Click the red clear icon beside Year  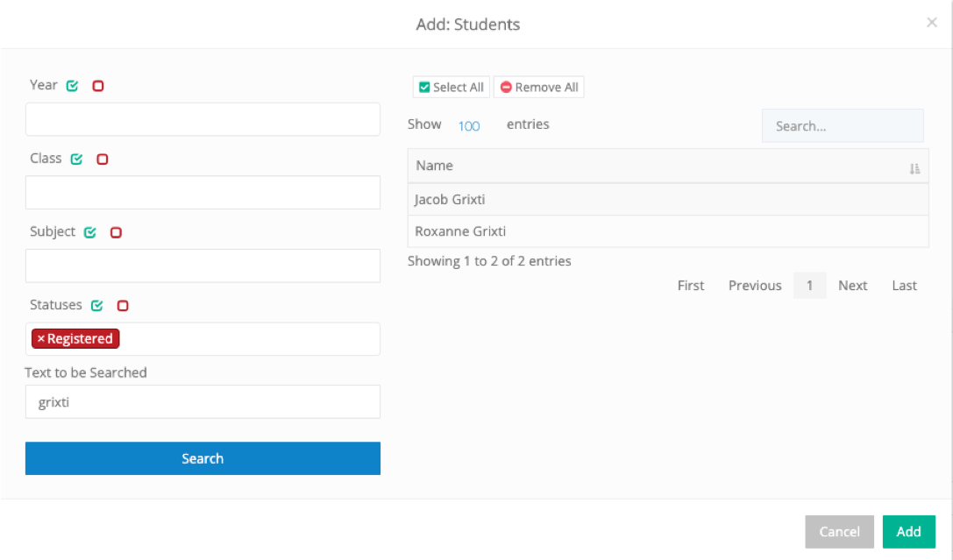[97, 85]
